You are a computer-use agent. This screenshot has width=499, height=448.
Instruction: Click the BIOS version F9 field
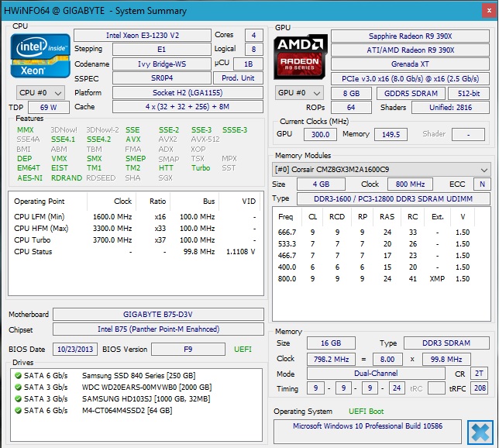pos(188,349)
